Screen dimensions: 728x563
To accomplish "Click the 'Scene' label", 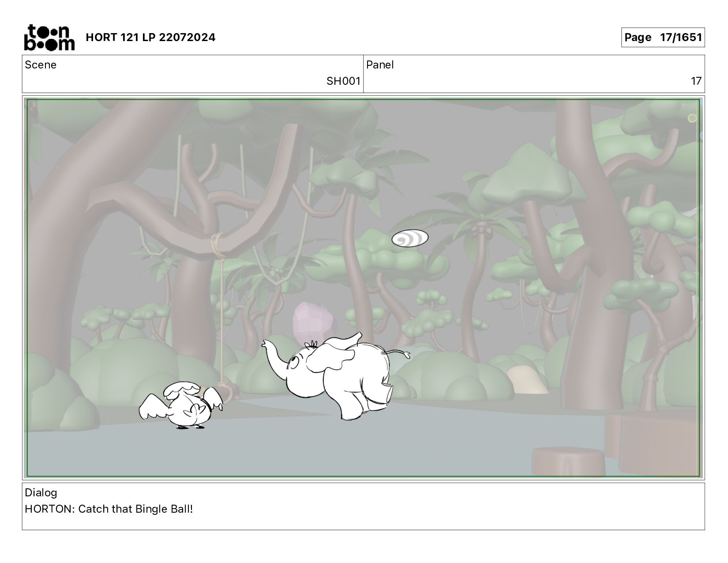I will point(41,65).
